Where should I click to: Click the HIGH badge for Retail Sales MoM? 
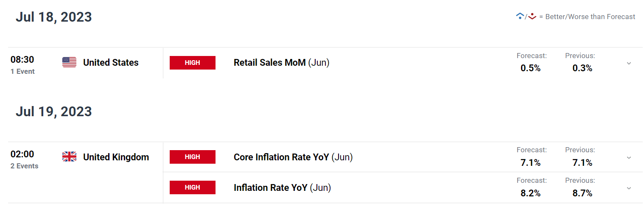[193, 63]
